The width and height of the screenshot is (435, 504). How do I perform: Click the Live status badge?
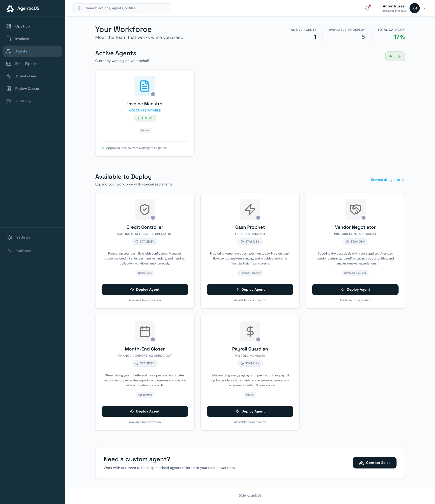[395, 56]
